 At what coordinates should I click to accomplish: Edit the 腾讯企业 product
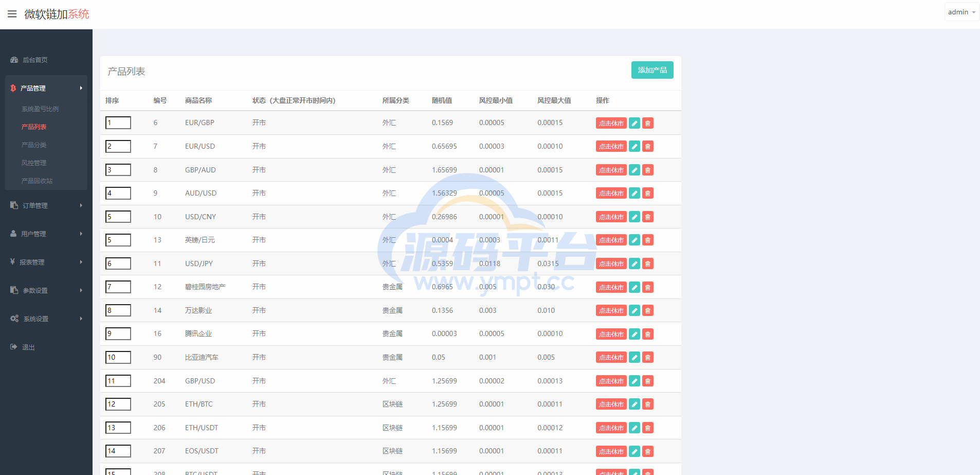coord(634,334)
